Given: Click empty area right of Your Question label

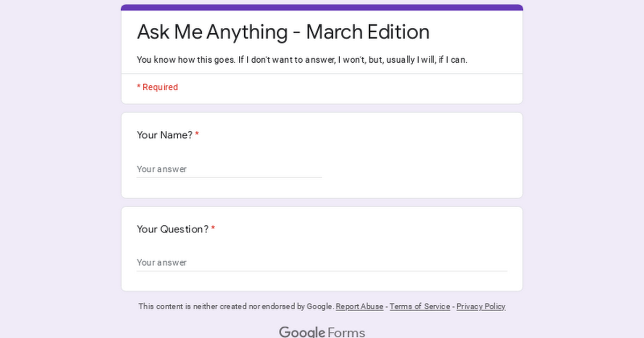Looking at the screenshot, I should click(365, 229).
